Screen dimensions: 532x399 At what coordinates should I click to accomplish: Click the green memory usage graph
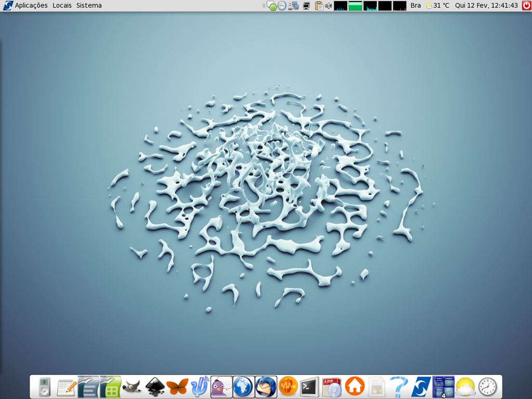tap(355, 6)
